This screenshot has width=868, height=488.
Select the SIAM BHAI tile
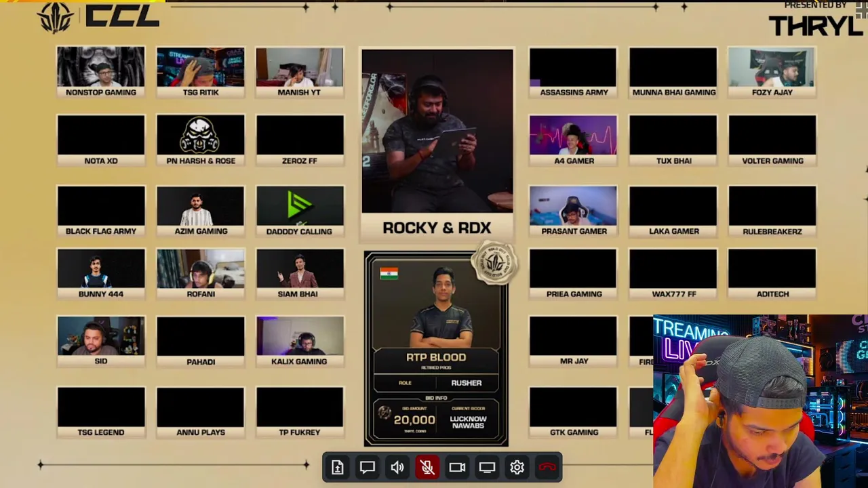300,274
